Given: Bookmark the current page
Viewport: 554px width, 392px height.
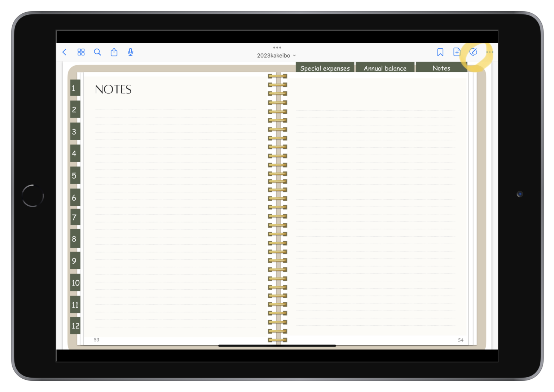Looking at the screenshot, I should tap(440, 52).
